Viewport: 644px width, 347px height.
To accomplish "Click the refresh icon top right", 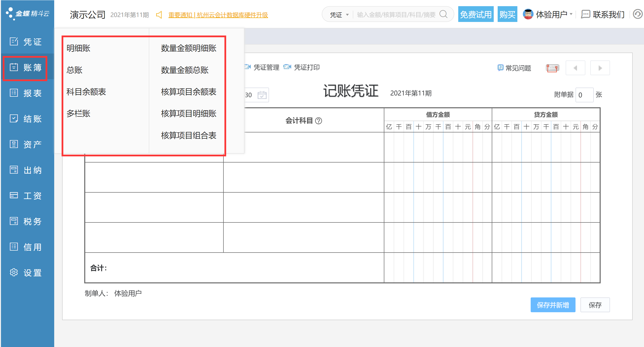I will 638,14.
